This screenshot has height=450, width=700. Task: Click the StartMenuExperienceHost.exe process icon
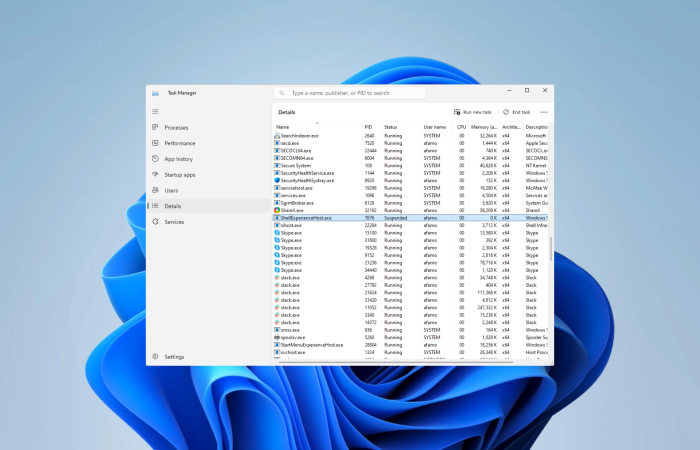[x=277, y=345]
